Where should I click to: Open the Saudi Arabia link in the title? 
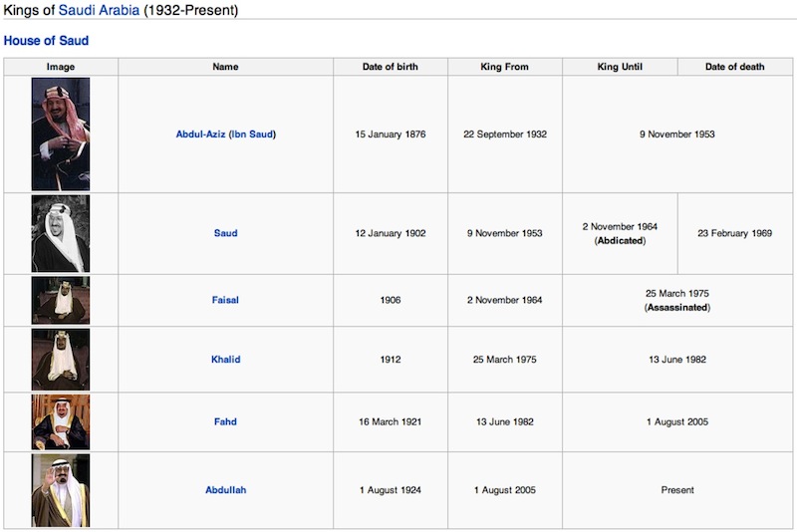tap(99, 11)
